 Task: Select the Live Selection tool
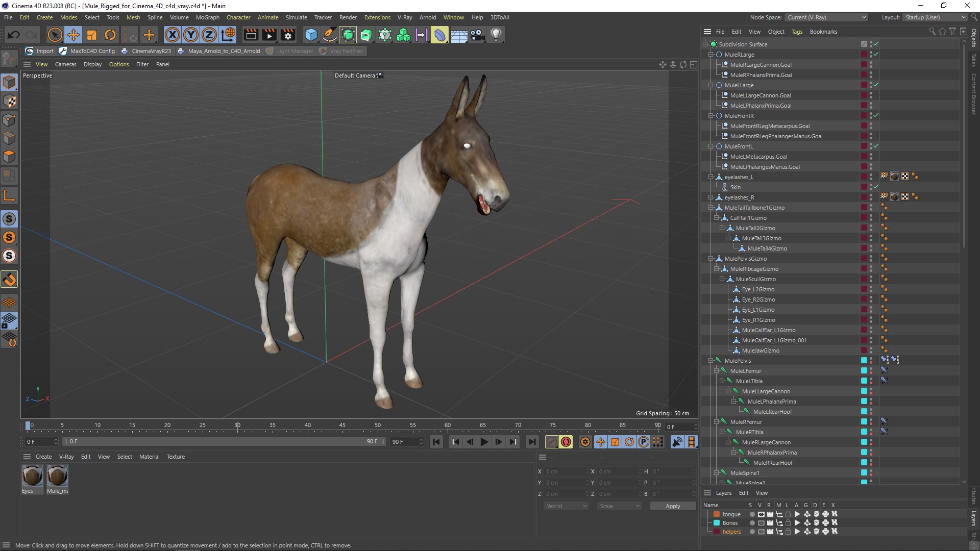point(55,35)
